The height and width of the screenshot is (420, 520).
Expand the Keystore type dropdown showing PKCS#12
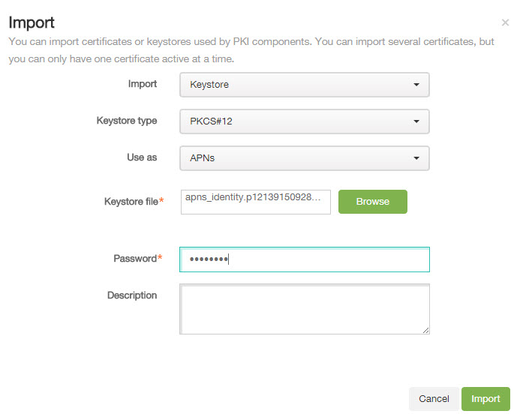coord(305,121)
